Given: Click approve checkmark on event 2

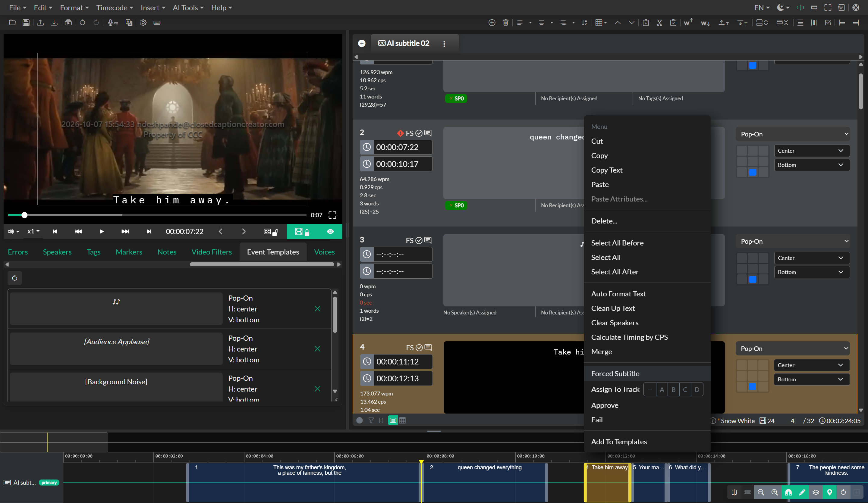Looking at the screenshot, I should pos(419,133).
